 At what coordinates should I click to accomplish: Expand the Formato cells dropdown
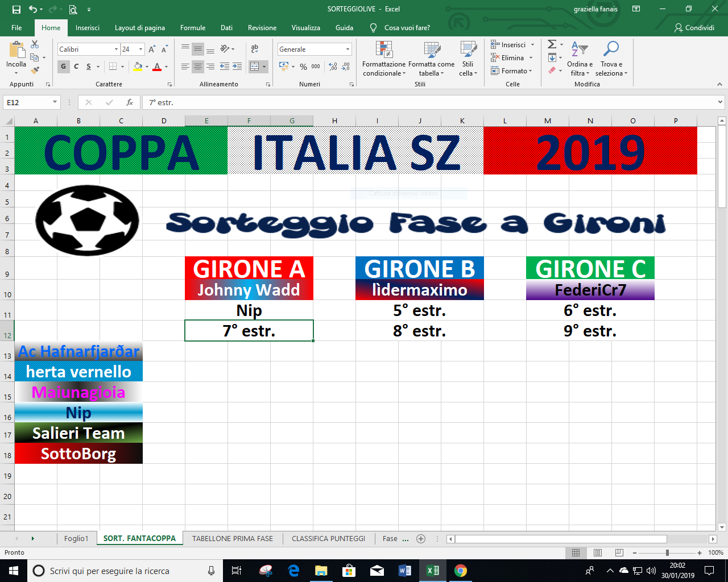(x=531, y=71)
